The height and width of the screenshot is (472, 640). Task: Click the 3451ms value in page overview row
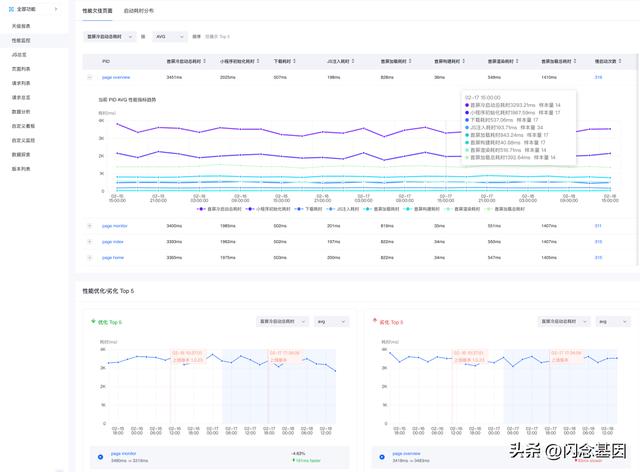click(174, 77)
